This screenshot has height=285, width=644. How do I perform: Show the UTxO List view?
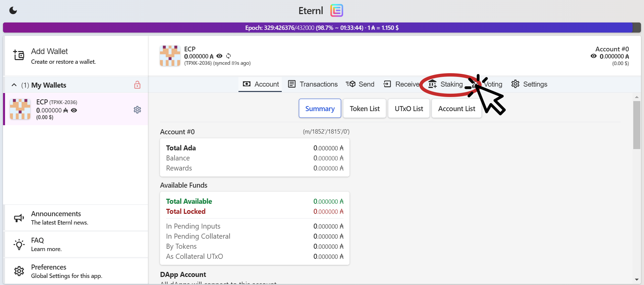point(409,108)
